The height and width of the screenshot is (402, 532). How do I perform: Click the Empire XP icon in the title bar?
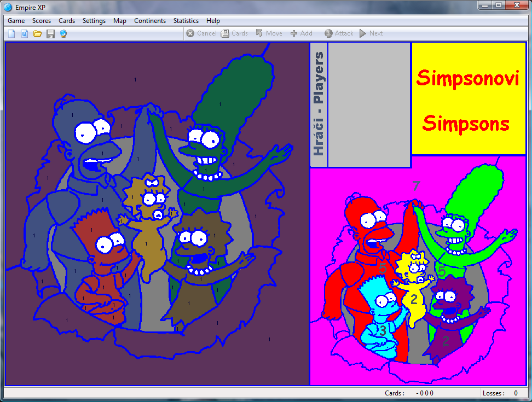8,7
